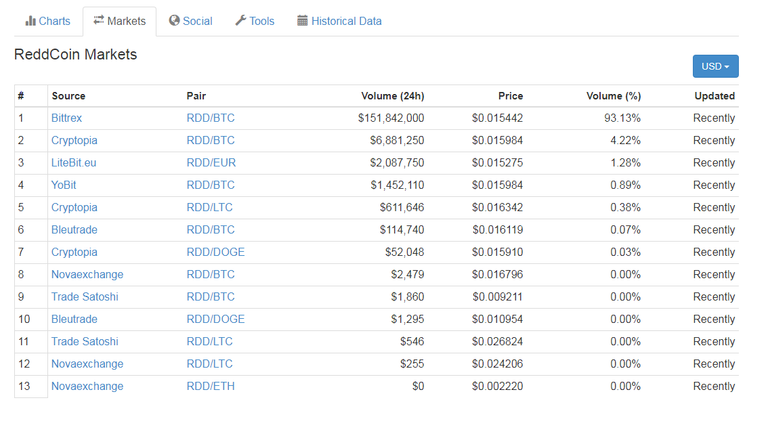Click RDD/BTC pair in row 9
This screenshot has height=423, width=768.
coord(211,297)
